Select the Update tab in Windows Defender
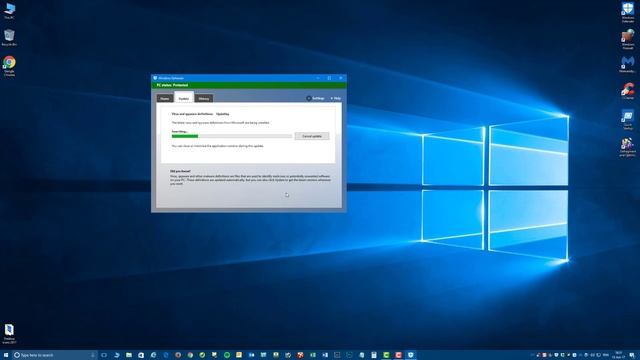Screen dimensions: 640x360 click(184, 98)
